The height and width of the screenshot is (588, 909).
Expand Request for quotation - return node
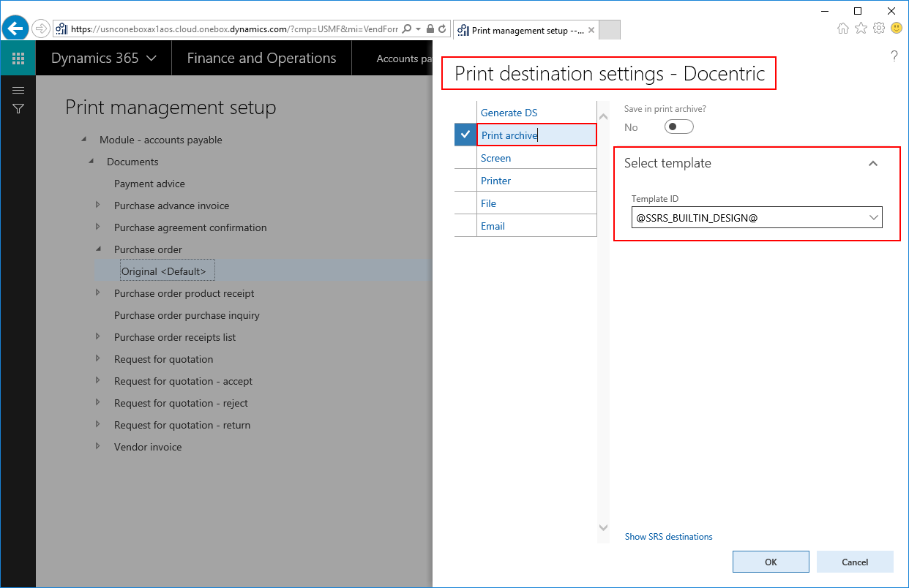click(98, 424)
